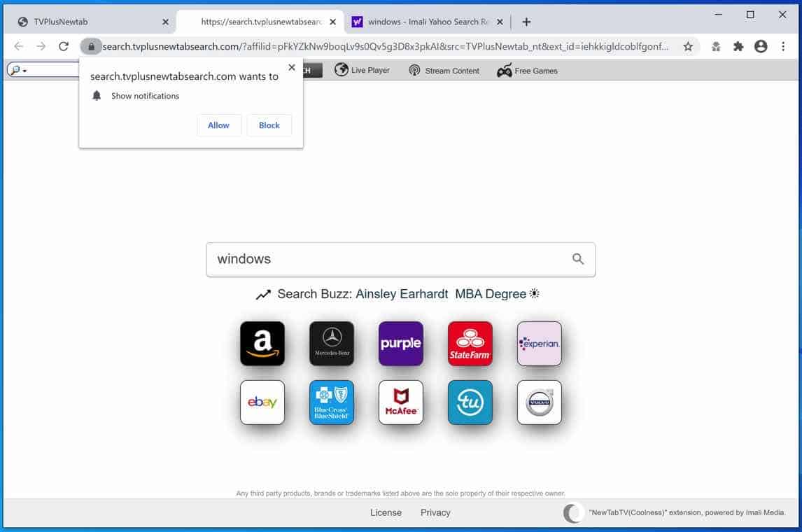Open Free Games from the toolbar
The width and height of the screenshot is (802, 532).
[528, 71]
